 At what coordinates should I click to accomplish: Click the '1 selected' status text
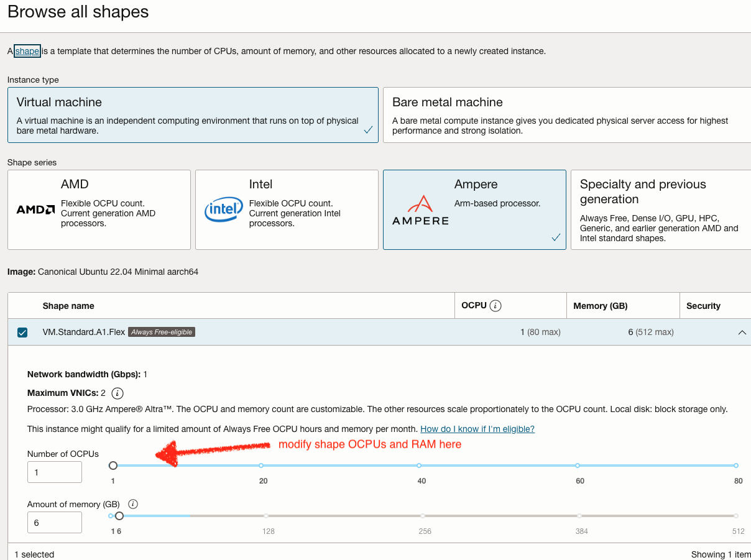click(34, 554)
